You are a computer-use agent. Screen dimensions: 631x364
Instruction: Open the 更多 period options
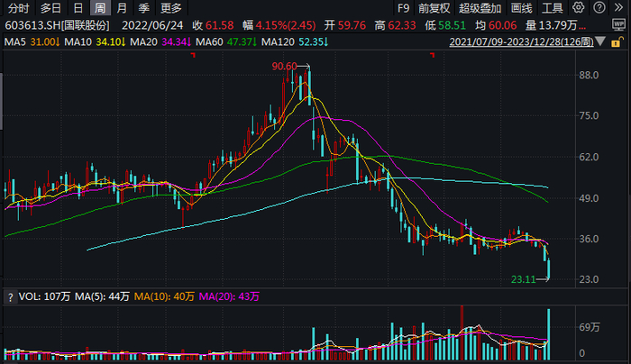pyautogui.click(x=170, y=8)
